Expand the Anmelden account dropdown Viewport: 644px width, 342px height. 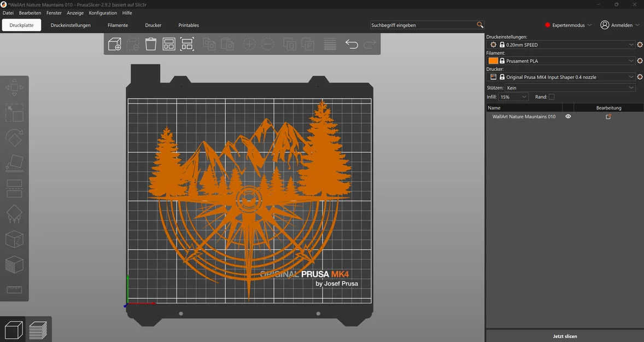[620, 25]
